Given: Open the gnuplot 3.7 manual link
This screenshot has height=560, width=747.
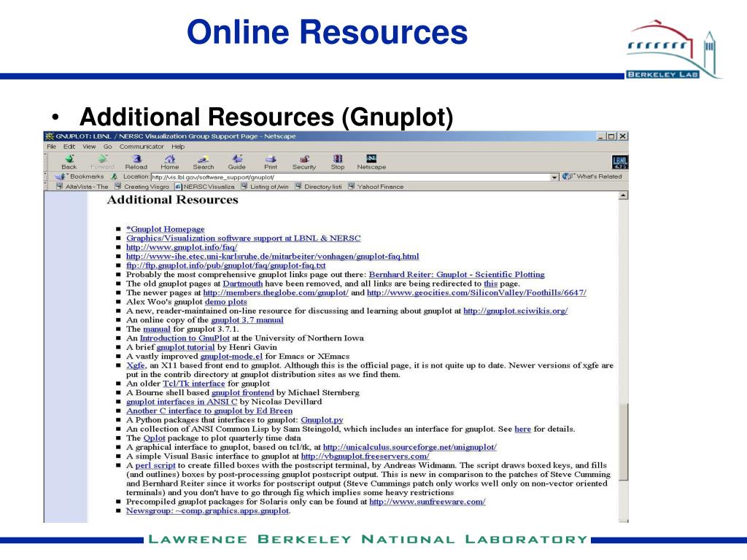Looking at the screenshot, I should coord(247,320).
